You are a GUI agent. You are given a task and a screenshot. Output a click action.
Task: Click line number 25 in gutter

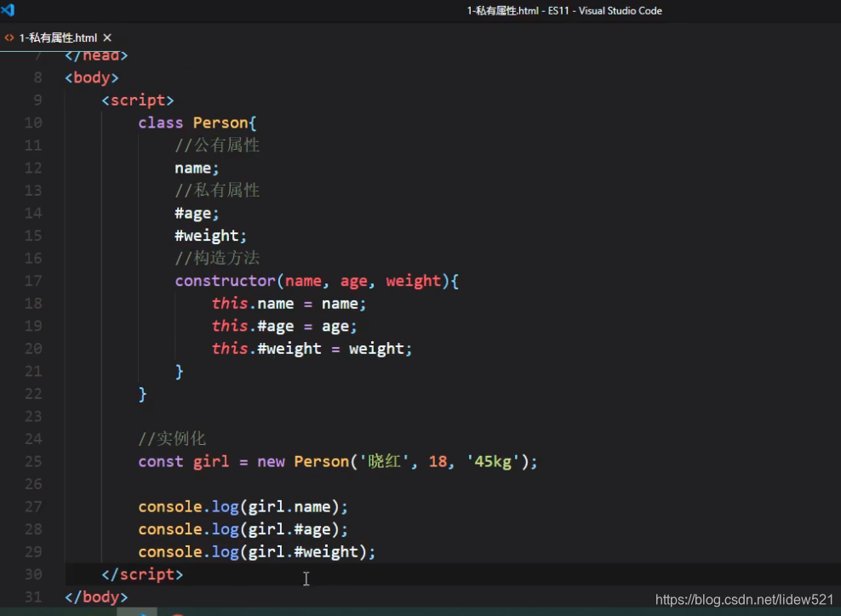pyautogui.click(x=33, y=462)
